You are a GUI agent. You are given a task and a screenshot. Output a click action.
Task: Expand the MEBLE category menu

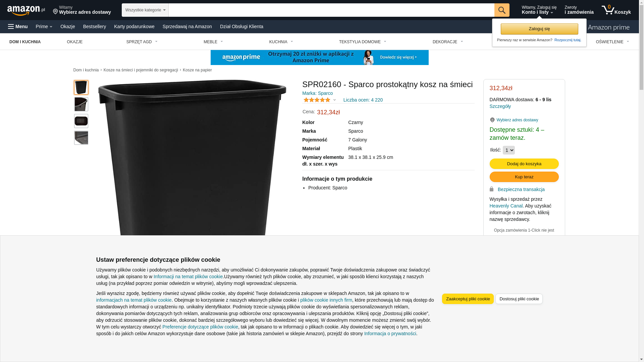coord(213,42)
